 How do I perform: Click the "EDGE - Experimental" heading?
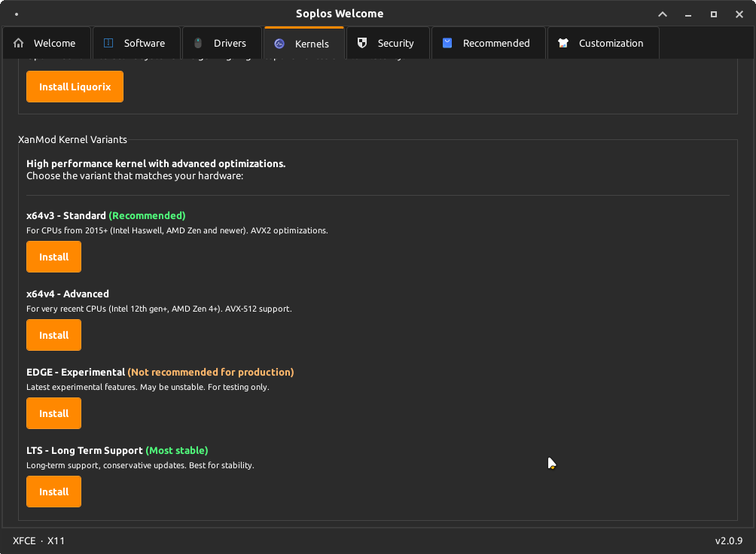(76, 373)
